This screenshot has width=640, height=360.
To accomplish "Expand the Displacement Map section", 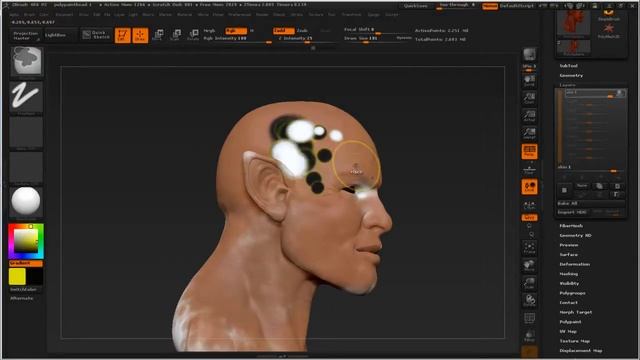I will point(581,351).
